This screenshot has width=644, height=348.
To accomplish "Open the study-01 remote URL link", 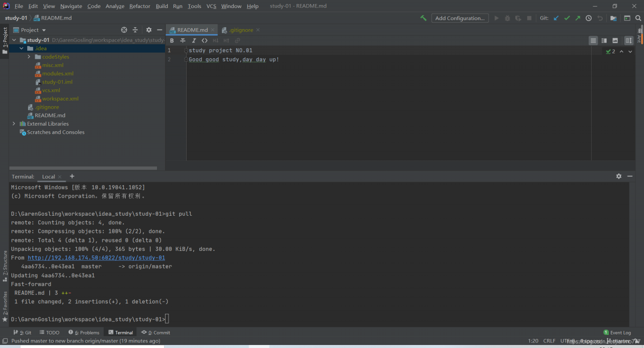I will [x=96, y=258].
